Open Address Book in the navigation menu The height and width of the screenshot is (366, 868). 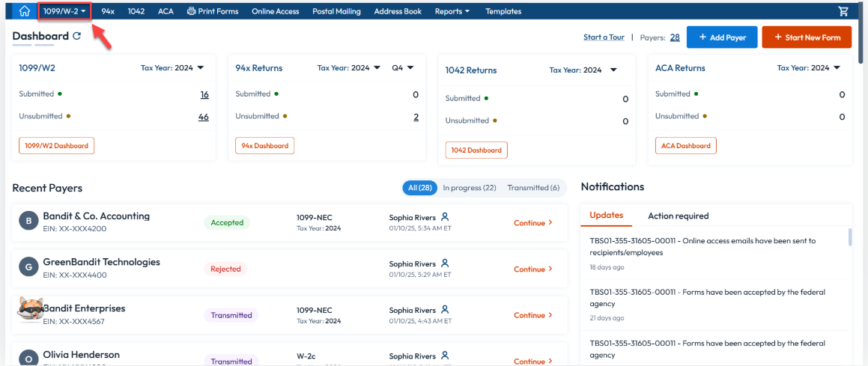[397, 11]
